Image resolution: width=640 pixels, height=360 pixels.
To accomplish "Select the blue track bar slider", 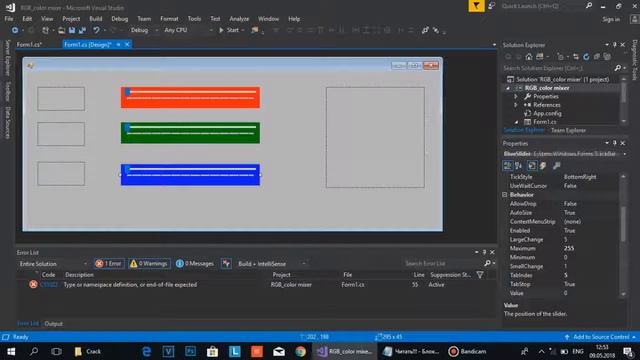I will tap(190, 175).
